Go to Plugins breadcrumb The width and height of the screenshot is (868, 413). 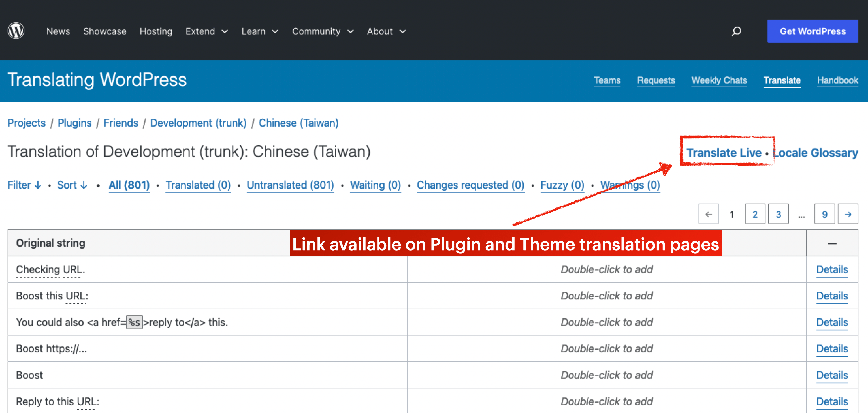coord(74,123)
